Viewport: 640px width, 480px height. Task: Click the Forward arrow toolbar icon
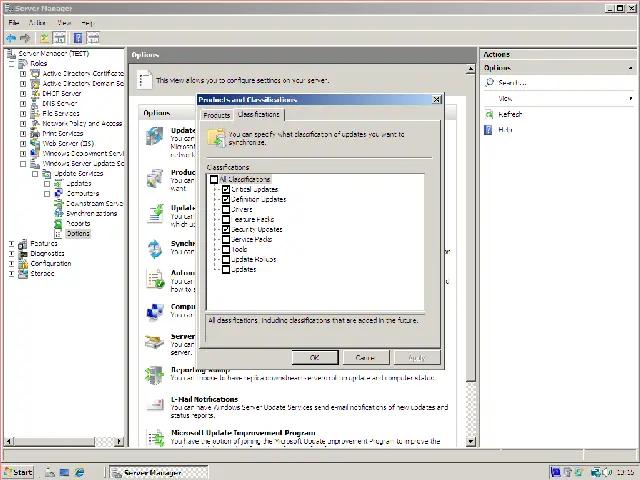coord(25,38)
